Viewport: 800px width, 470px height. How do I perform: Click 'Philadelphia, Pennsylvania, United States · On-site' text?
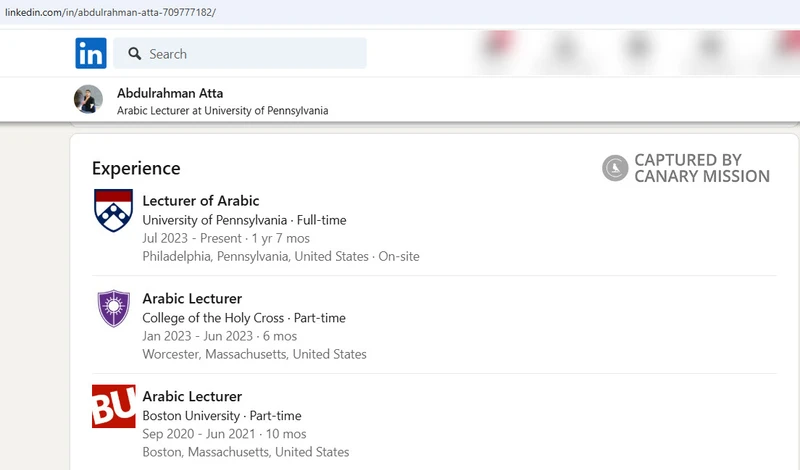click(281, 256)
